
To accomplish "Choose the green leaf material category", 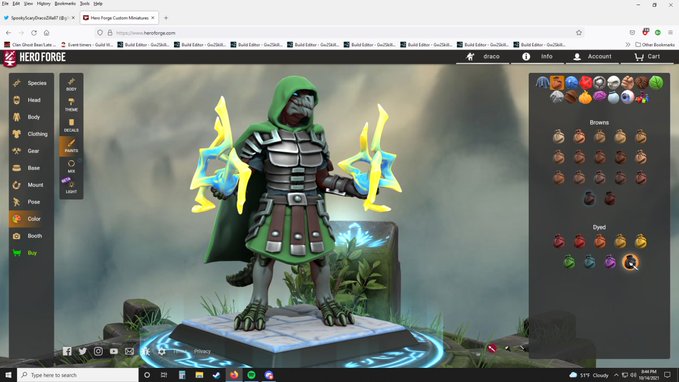I will tap(656, 82).
